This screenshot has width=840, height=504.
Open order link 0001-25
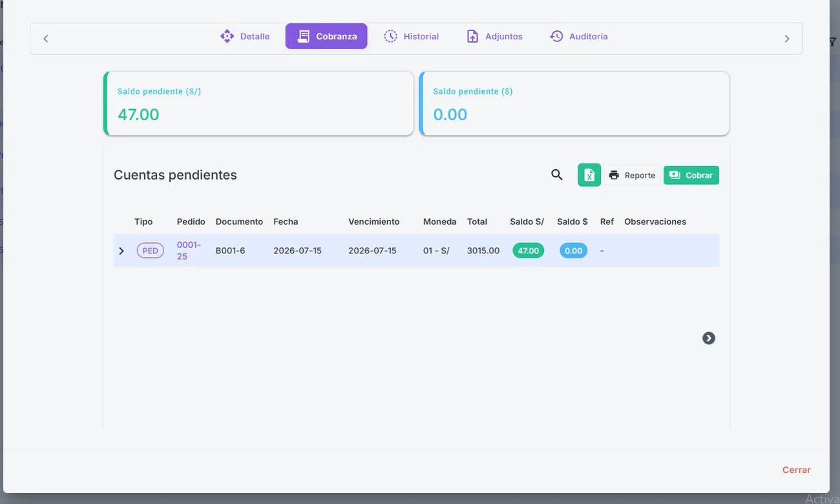(189, 251)
